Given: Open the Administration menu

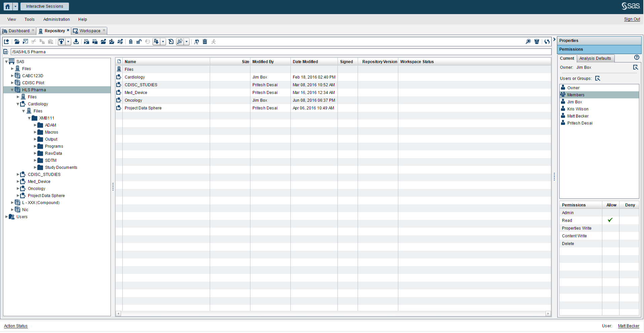Looking at the screenshot, I should (x=56, y=19).
